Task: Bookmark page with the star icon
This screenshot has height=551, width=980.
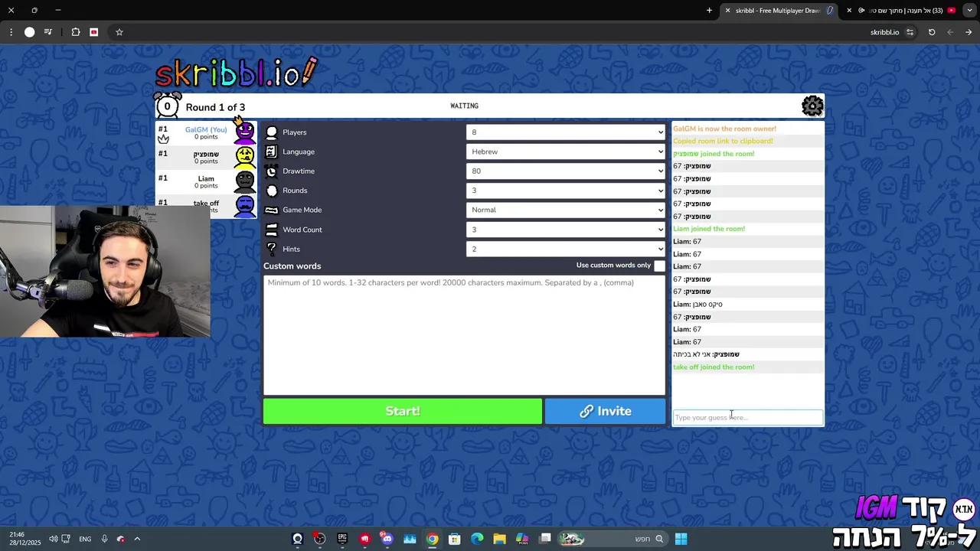Action: [119, 32]
